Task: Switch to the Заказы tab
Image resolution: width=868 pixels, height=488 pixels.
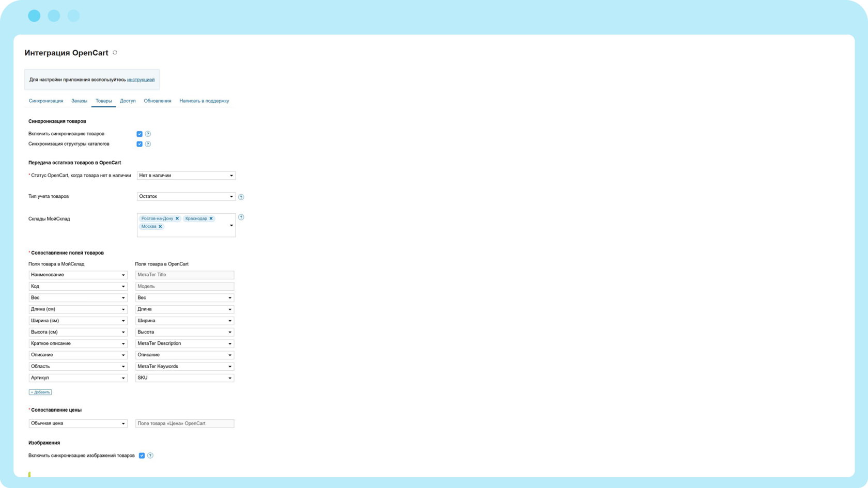Action: click(79, 101)
